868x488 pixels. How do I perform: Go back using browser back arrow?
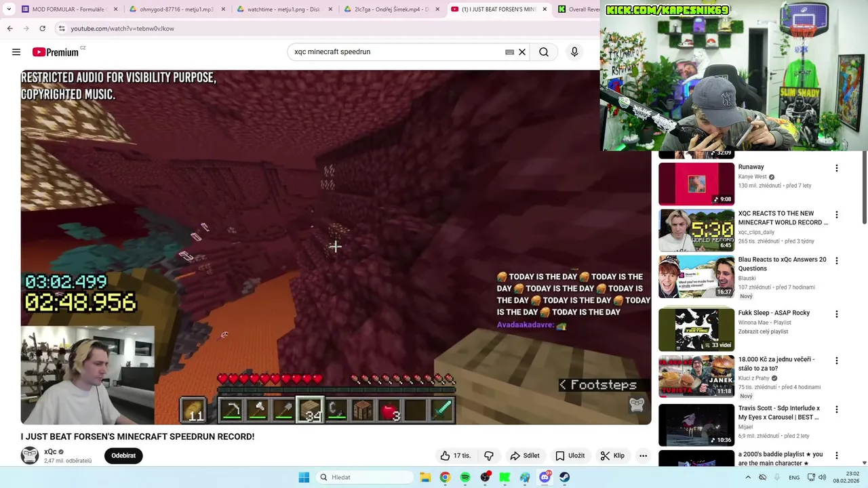coord(9,28)
